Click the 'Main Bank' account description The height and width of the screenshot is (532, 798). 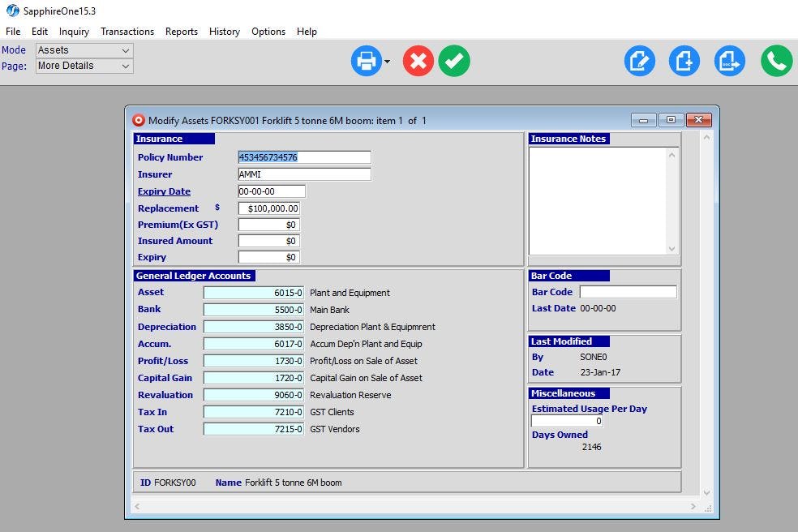[x=329, y=310]
